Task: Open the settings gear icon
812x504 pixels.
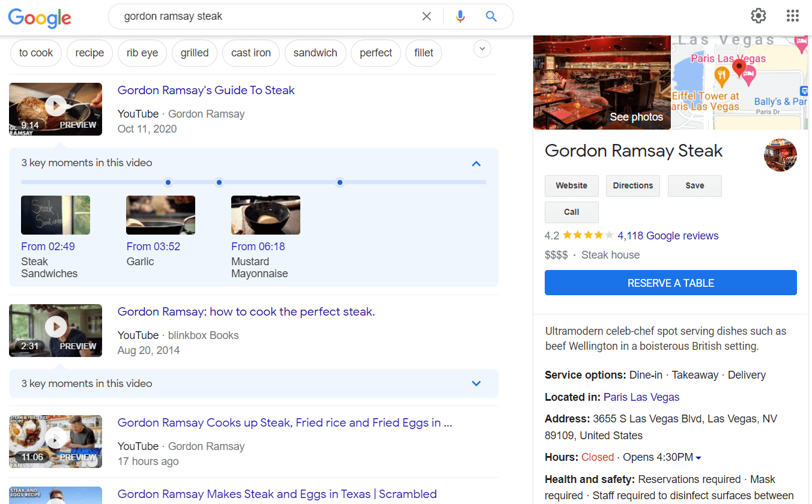Action: tap(759, 16)
